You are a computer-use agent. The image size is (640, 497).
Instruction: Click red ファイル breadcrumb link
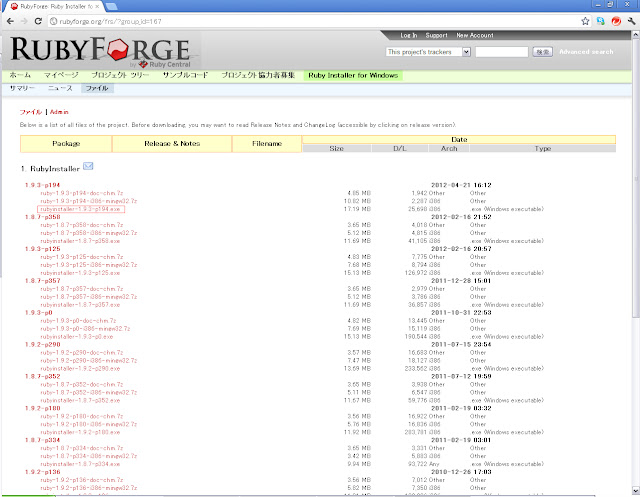tap(31, 112)
